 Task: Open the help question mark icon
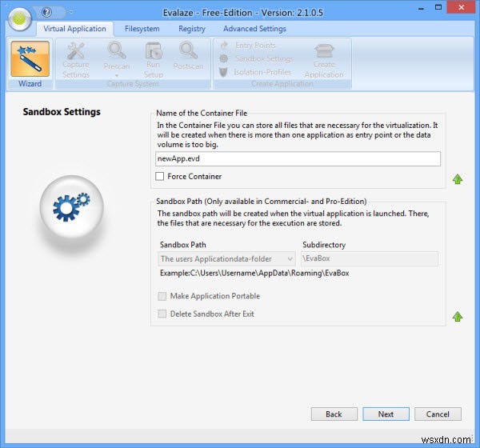click(x=47, y=12)
